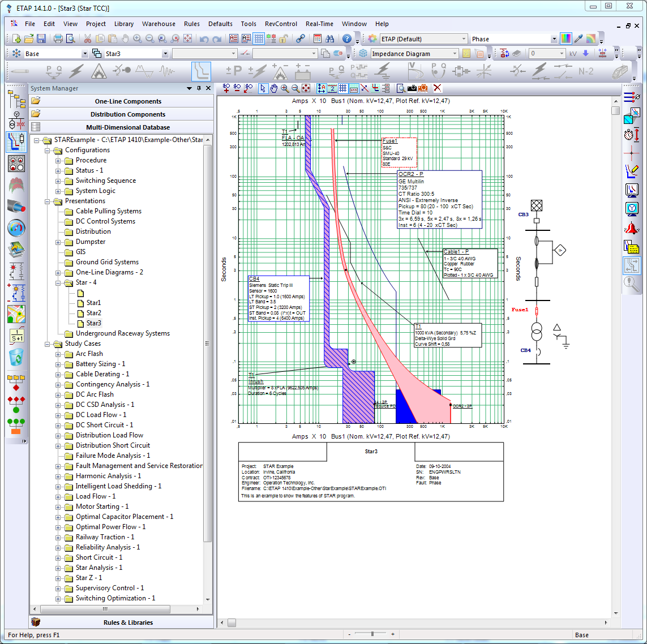Screen dimensions: 647x644
Task: Click the Multi-Dimensional Database button
Action: 121,127
